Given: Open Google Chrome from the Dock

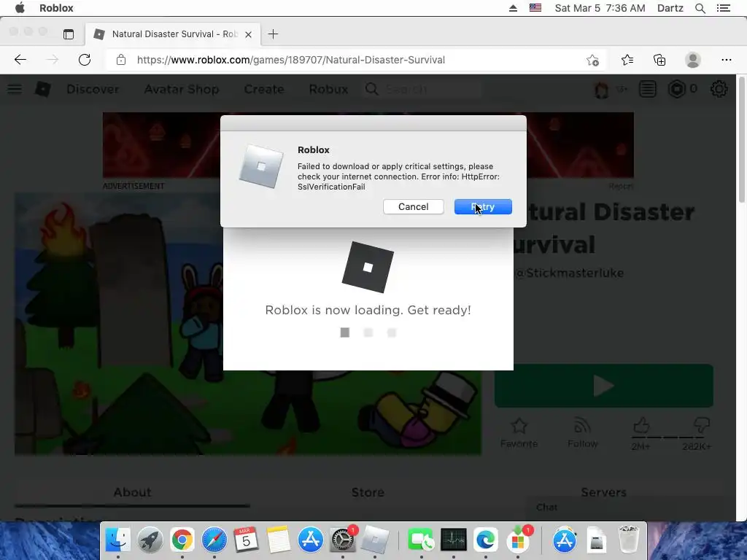Looking at the screenshot, I should point(182,540).
